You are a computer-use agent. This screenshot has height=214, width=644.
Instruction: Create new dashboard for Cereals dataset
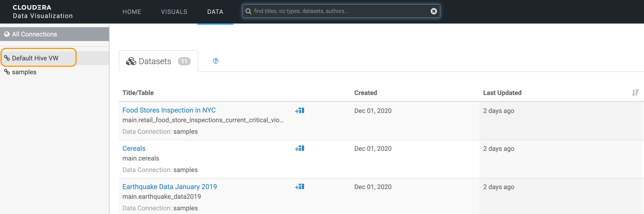click(300, 149)
